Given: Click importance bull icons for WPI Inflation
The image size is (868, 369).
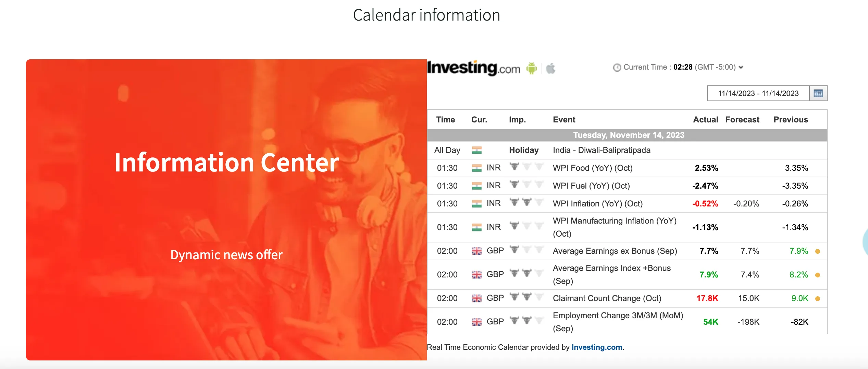Looking at the screenshot, I should tap(526, 202).
